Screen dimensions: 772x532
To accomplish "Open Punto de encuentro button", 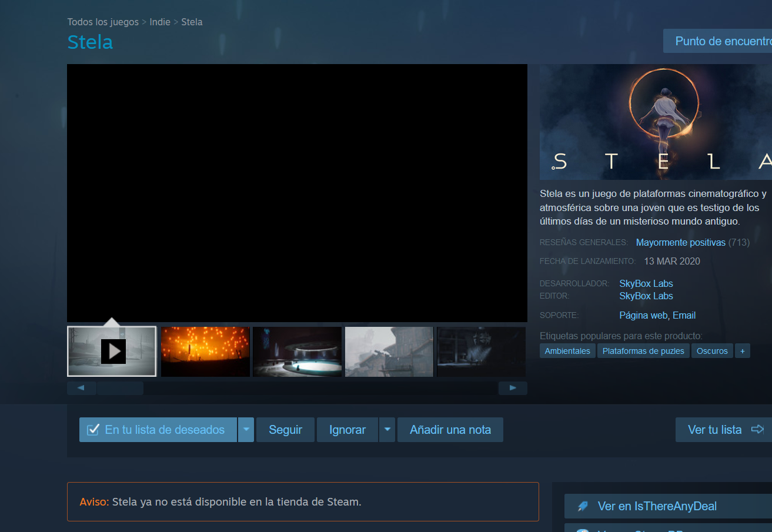I will [718, 41].
